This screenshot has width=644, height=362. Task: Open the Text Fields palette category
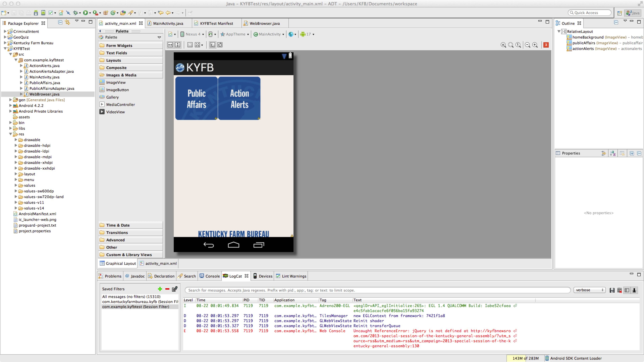[117, 53]
